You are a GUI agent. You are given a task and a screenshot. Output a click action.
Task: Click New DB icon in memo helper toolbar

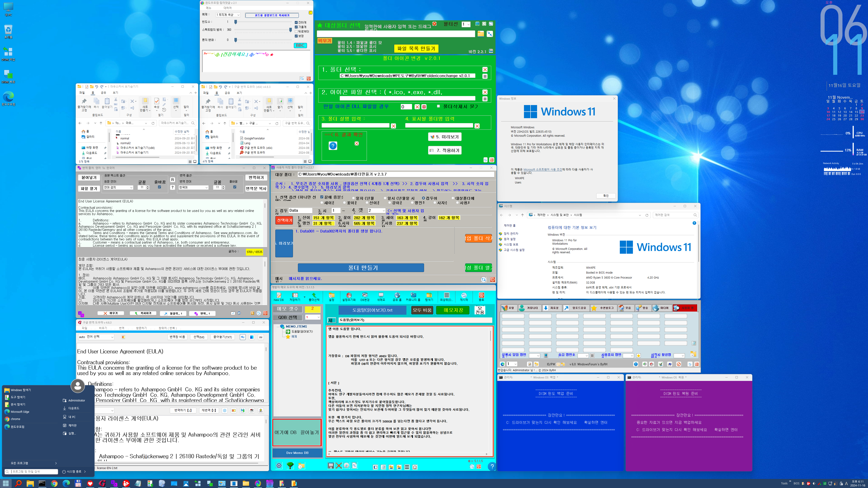(279, 297)
